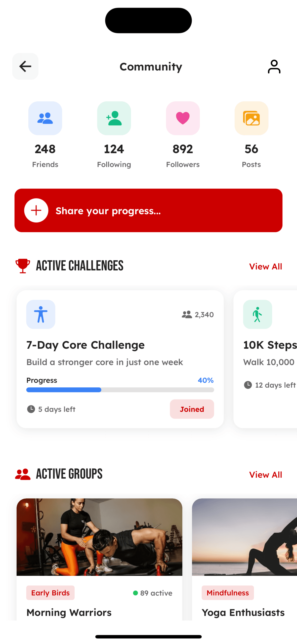Select the Mindfulness tag
This screenshot has width=297, height=644.
(228, 593)
